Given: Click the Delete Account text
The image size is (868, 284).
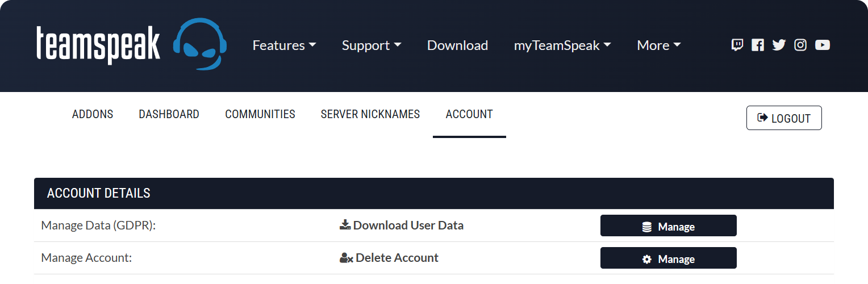Looking at the screenshot, I should [397, 258].
